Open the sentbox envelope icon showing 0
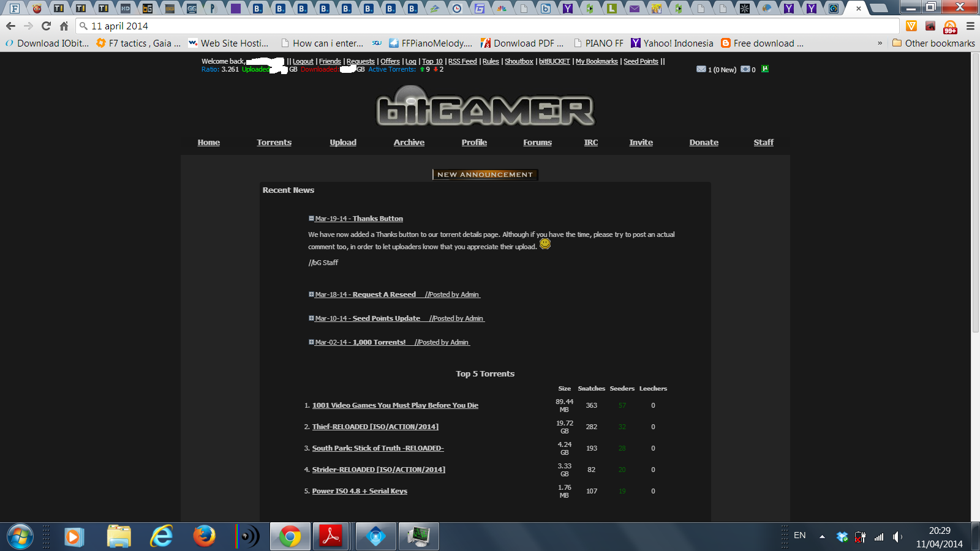The width and height of the screenshot is (980, 551). 745,69
